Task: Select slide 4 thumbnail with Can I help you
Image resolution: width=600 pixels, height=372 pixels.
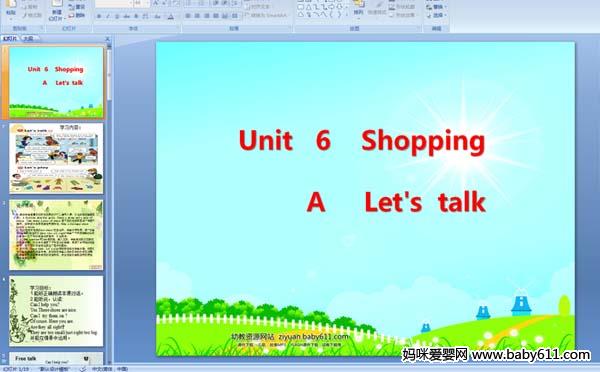Action: 56,311
